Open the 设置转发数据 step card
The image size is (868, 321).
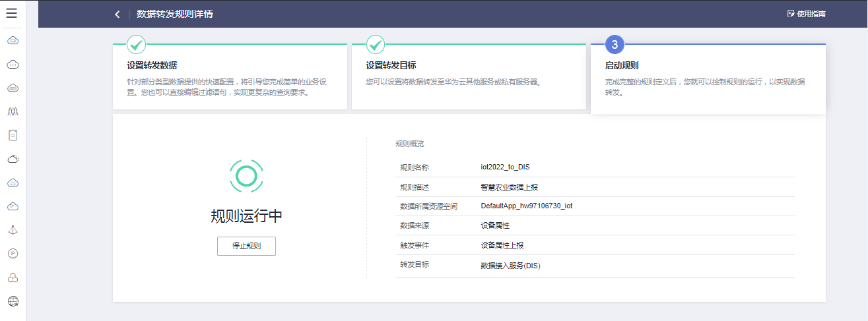tap(230, 76)
